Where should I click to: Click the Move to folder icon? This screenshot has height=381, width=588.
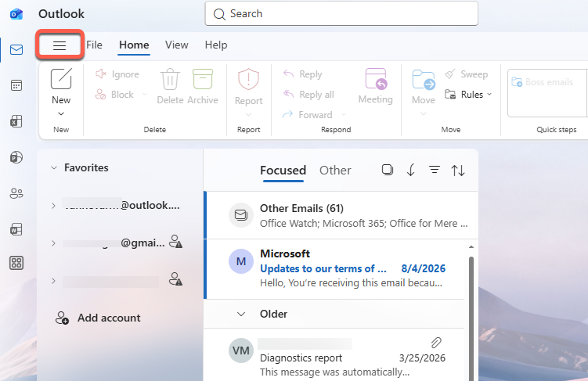pyautogui.click(x=424, y=80)
